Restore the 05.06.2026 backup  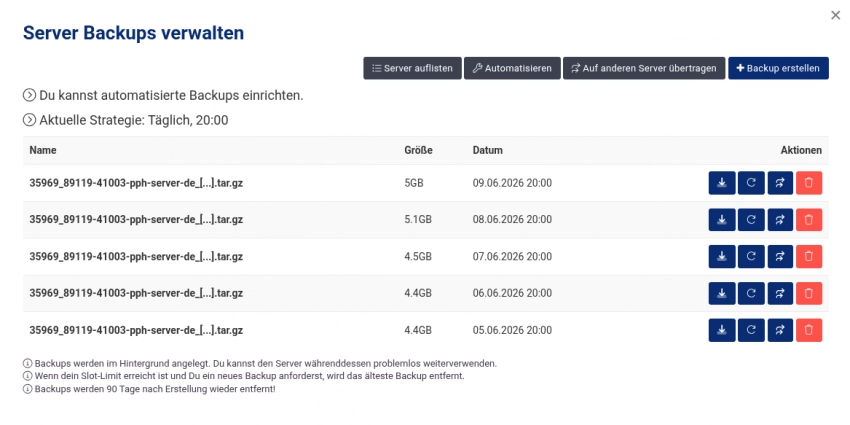(x=751, y=330)
